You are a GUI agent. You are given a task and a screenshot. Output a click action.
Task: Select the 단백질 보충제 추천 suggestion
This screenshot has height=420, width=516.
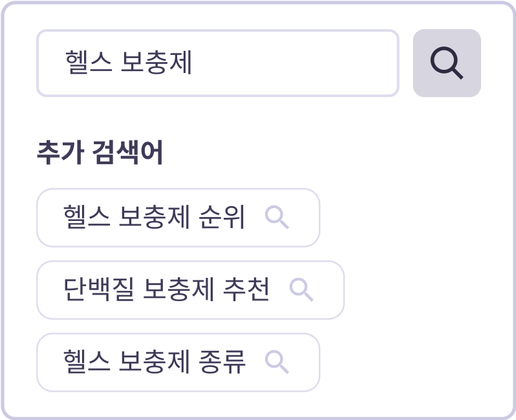[167, 290]
